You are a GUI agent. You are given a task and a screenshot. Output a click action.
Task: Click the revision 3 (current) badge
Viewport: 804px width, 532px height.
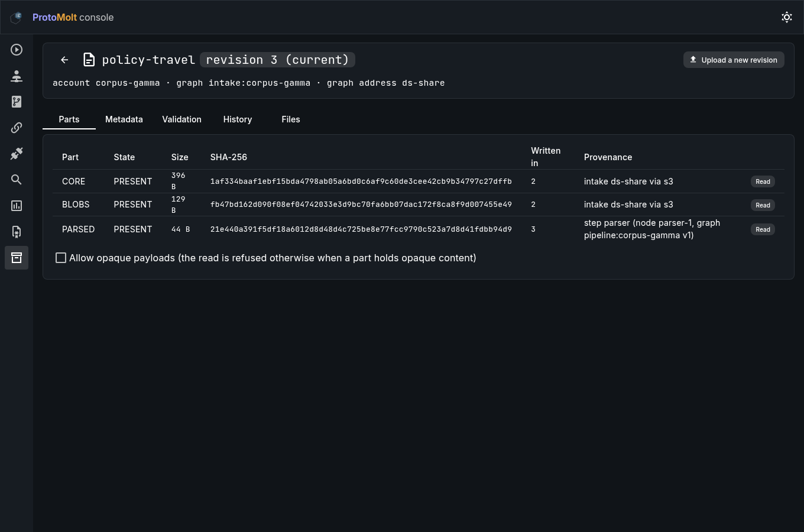pyautogui.click(x=278, y=60)
